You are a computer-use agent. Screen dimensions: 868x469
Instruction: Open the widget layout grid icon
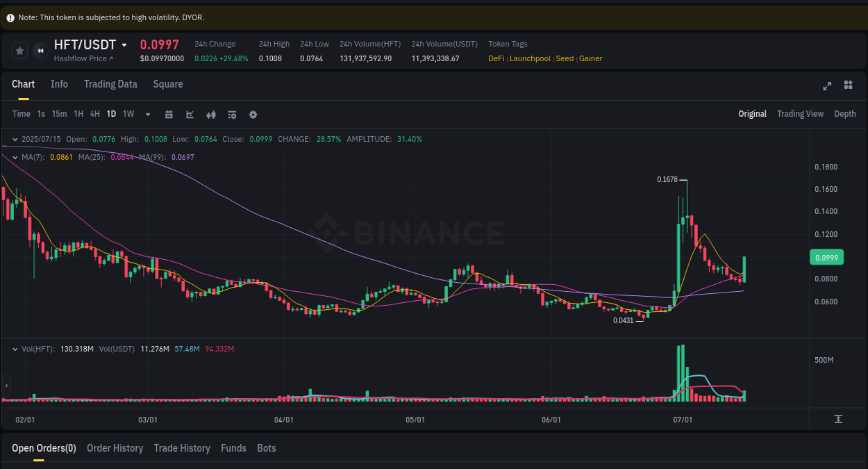(848, 85)
